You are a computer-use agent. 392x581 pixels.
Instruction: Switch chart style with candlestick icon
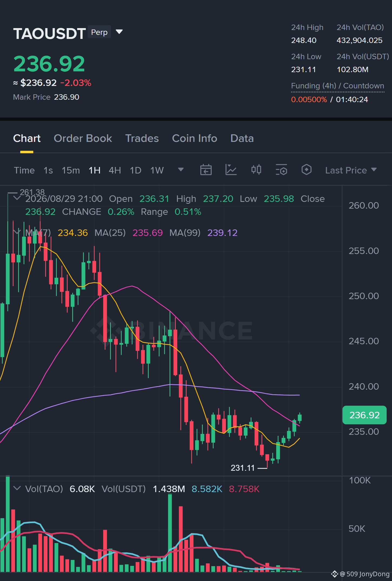click(256, 170)
